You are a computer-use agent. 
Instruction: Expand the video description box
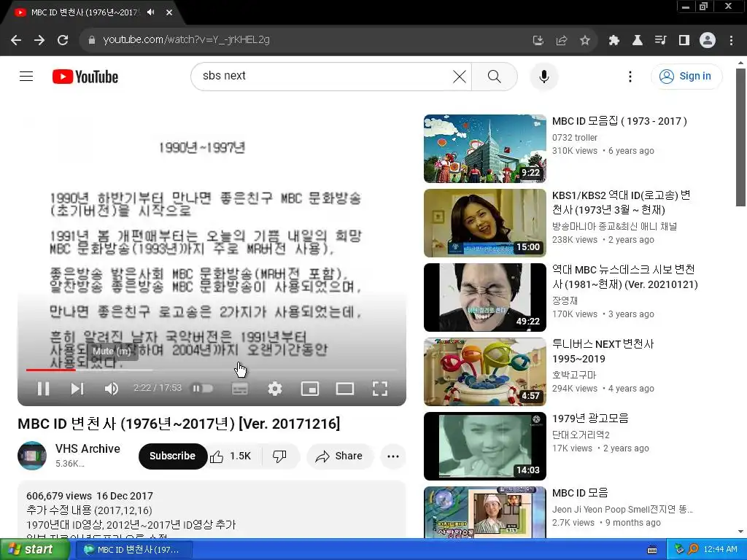pos(212,510)
